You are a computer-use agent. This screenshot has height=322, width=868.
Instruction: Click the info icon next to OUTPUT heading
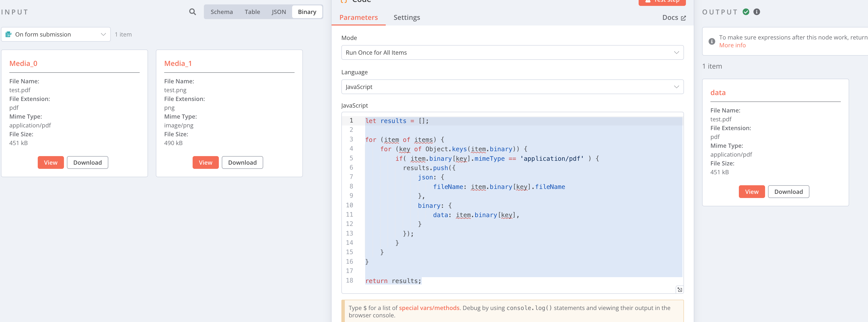click(757, 12)
